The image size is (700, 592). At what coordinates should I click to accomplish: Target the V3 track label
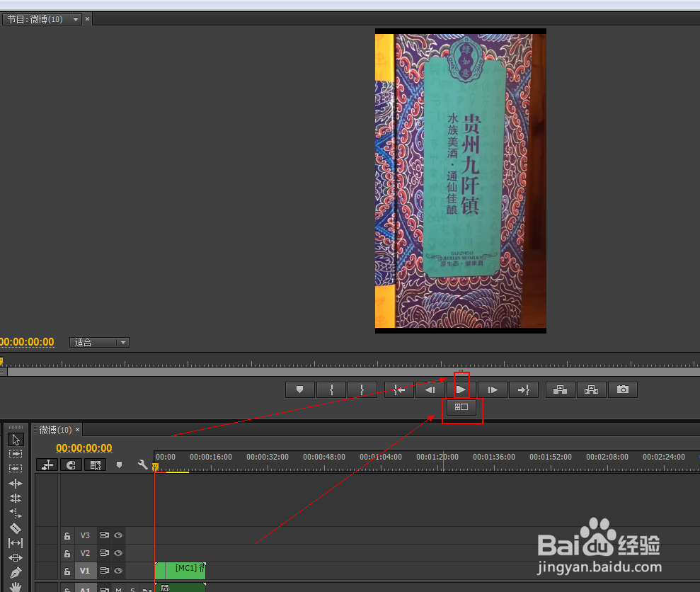click(x=85, y=535)
